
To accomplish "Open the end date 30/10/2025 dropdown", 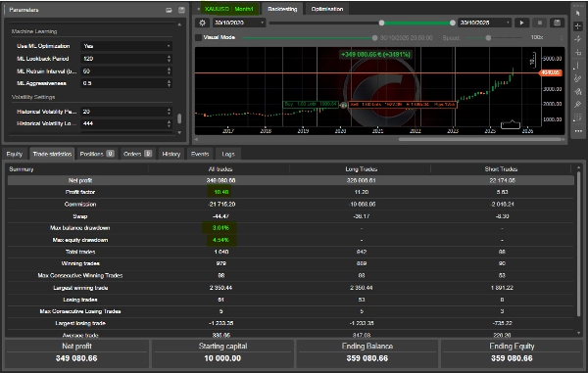I will [484, 23].
